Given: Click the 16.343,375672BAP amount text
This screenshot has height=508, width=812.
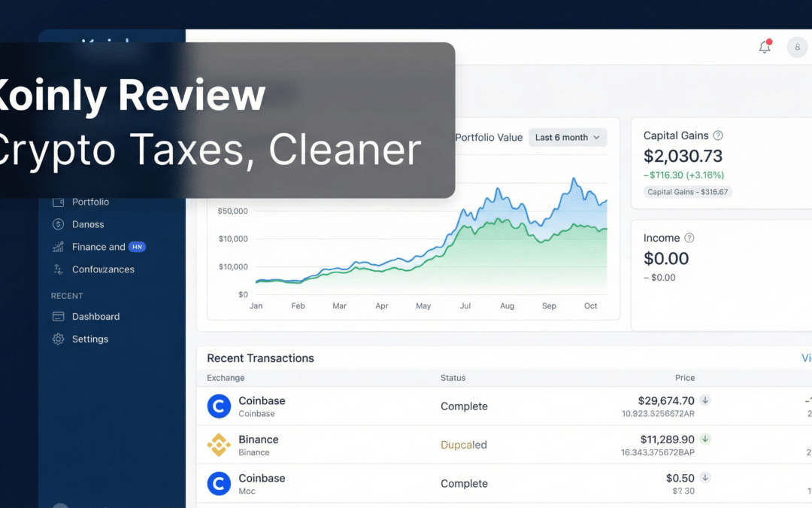Looking at the screenshot, I should (658, 452).
